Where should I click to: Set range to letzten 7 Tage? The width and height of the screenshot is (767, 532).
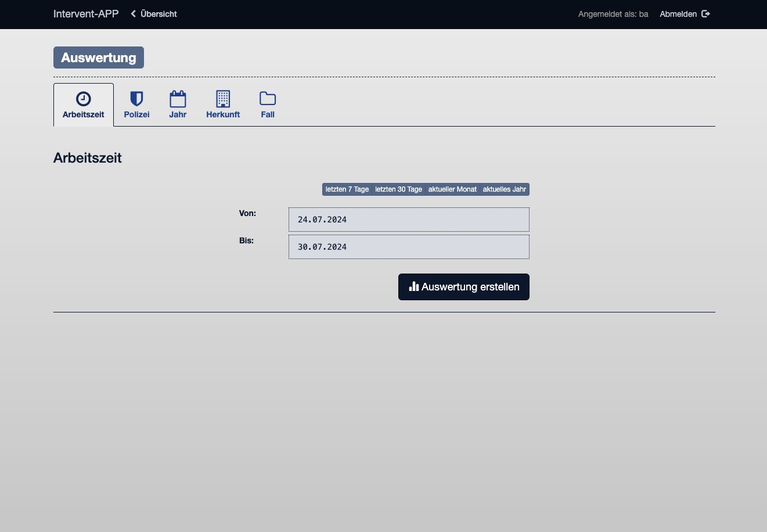click(347, 189)
